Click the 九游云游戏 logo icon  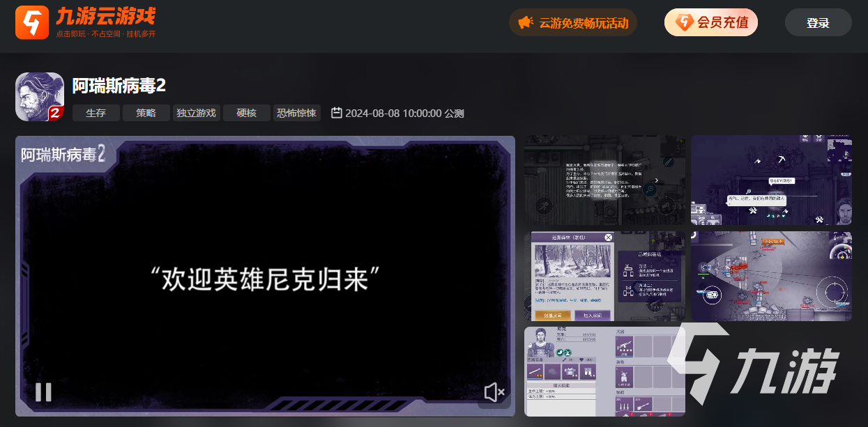pyautogui.click(x=32, y=22)
